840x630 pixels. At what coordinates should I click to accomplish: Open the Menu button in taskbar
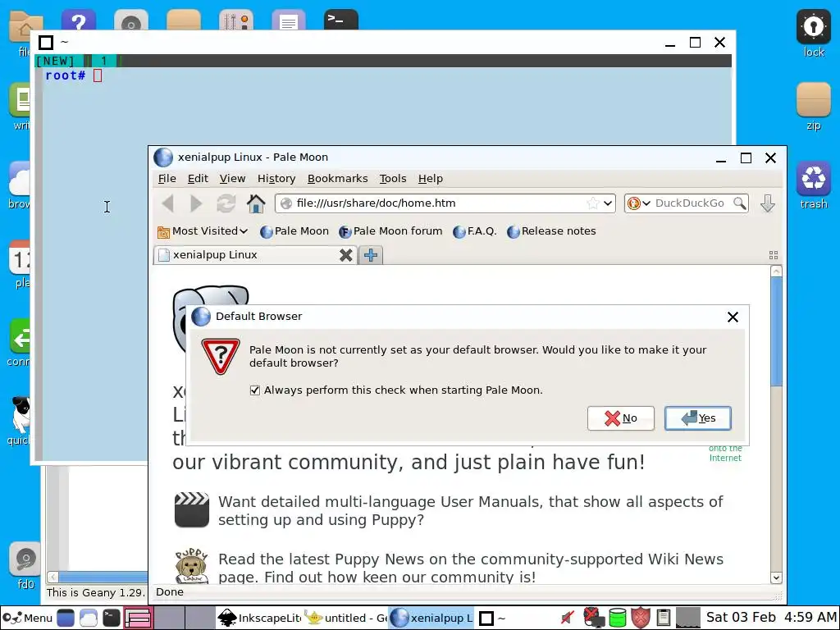coord(27,618)
